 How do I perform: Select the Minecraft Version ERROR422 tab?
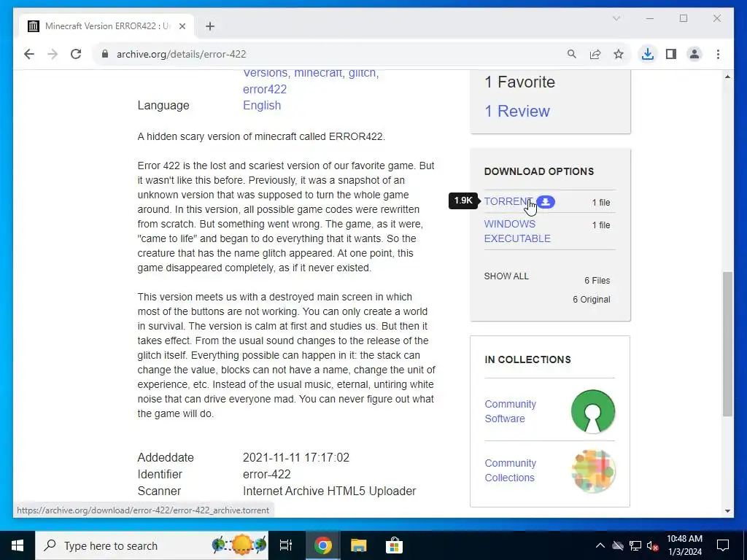coord(107,26)
